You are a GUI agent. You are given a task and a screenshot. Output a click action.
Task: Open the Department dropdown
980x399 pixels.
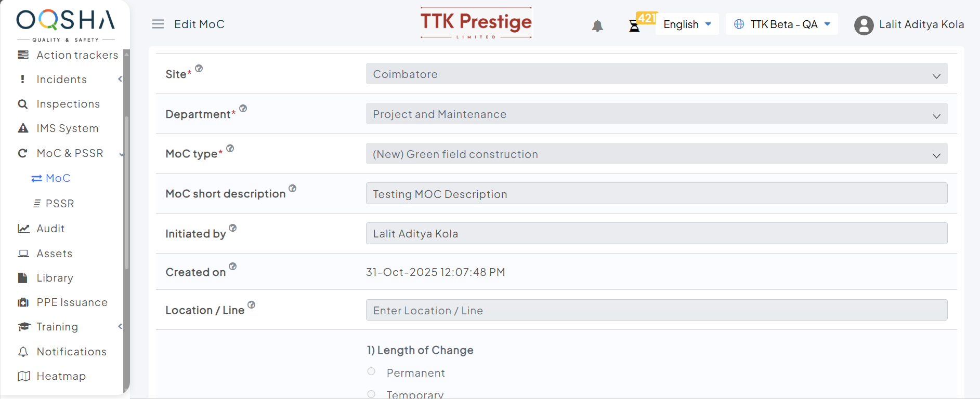[656, 114]
